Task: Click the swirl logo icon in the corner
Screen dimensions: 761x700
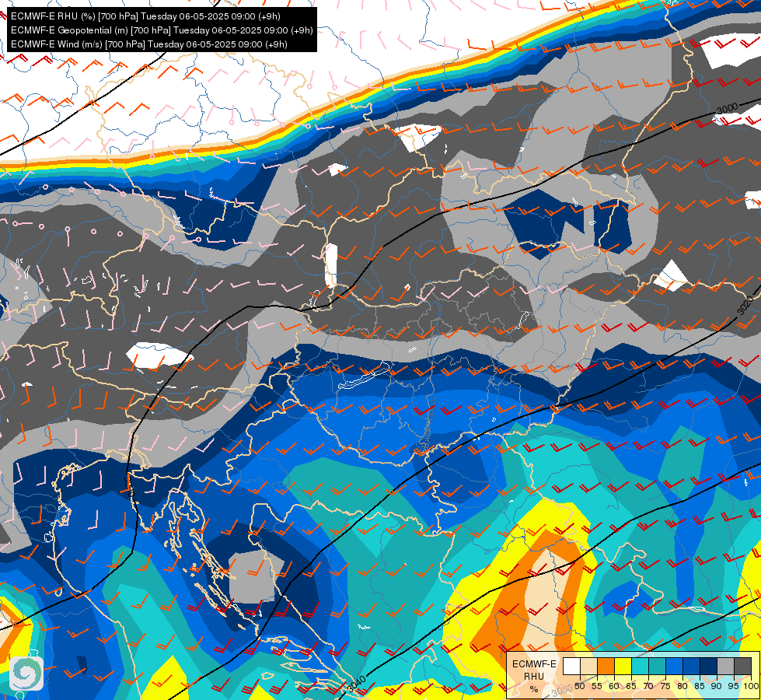Action: [x=26, y=673]
